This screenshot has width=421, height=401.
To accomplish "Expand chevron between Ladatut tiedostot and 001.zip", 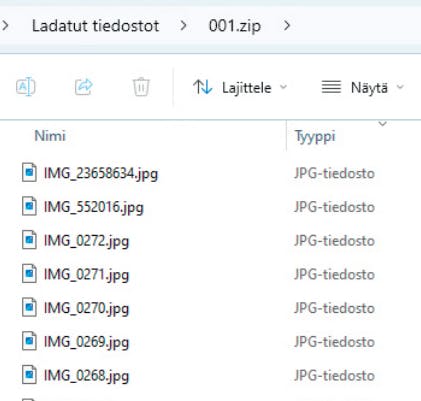I will click(183, 25).
